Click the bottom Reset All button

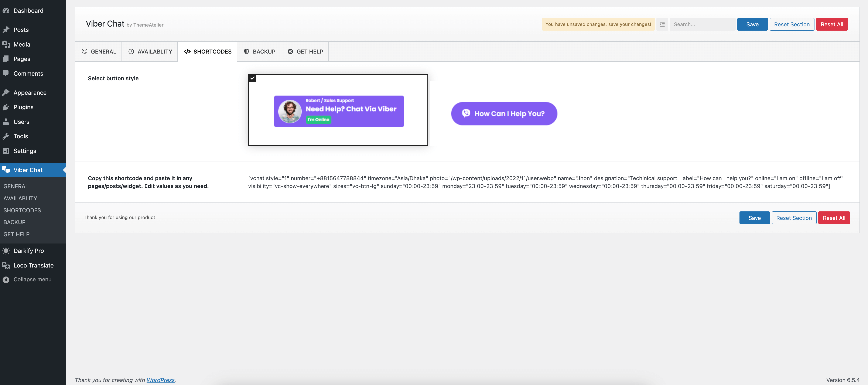click(x=834, y=218)
